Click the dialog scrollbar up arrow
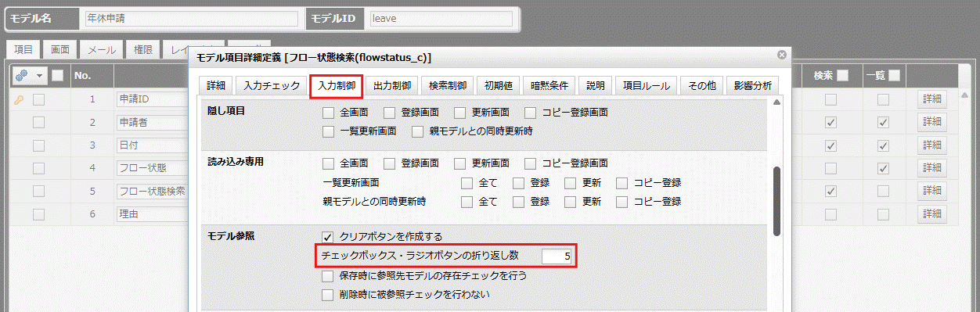Viewport: 980px width, 312px height. pos(776,103)
